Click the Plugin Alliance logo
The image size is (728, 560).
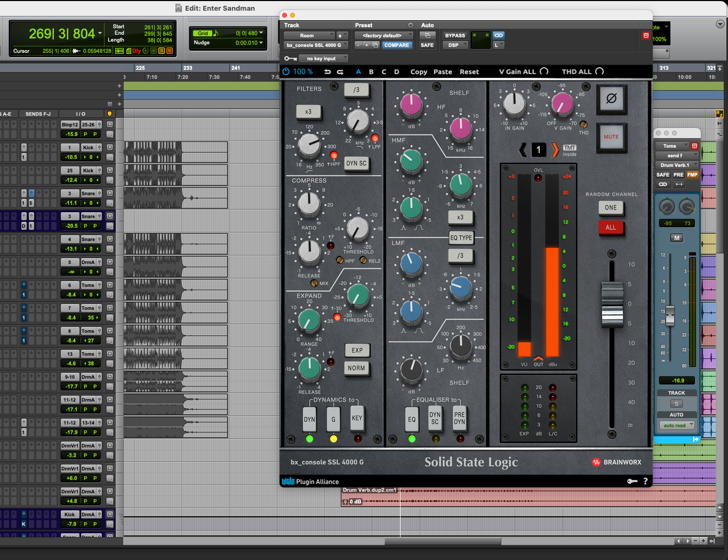(310, 482)
